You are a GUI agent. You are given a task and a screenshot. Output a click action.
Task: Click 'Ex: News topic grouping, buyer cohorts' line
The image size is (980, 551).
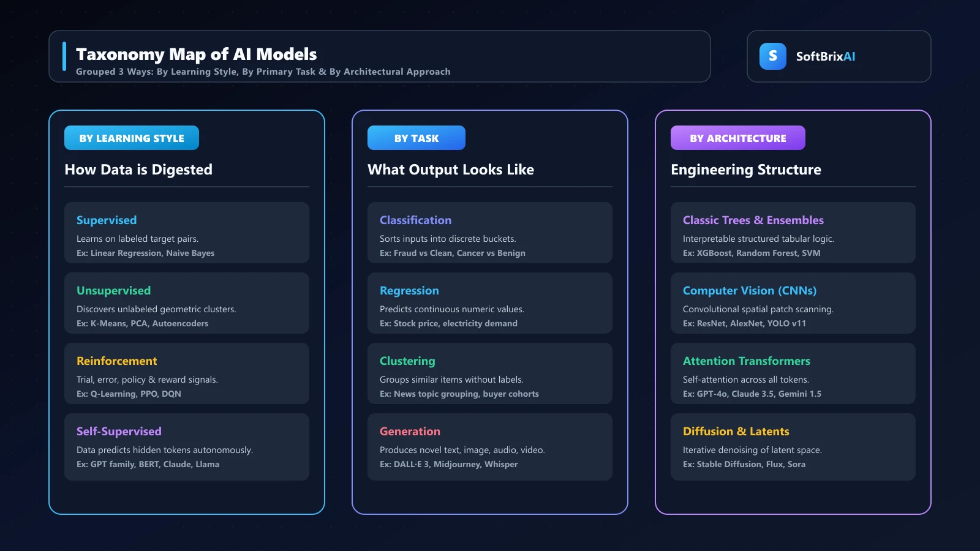(459, 394)
